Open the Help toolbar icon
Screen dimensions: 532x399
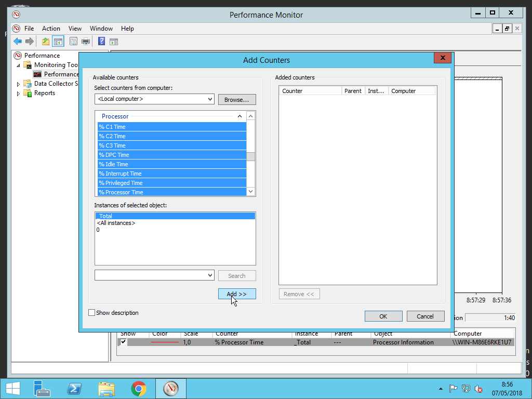(x=101, y=42)
